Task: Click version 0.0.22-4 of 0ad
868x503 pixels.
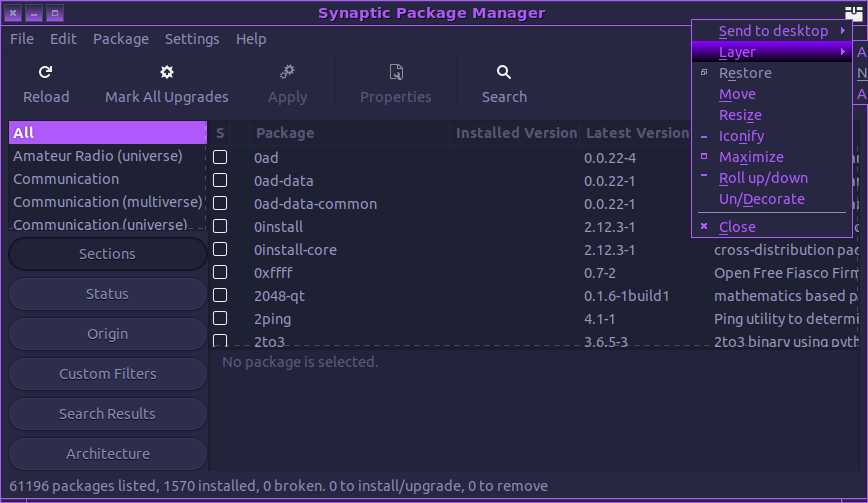Action: click(x=609, y=158)
